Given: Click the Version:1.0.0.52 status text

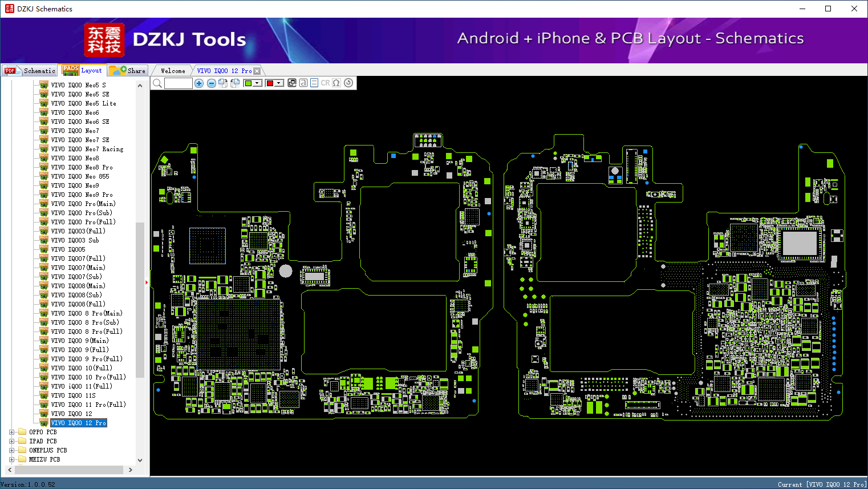Looking at the screenshot, I should (28, 484).
